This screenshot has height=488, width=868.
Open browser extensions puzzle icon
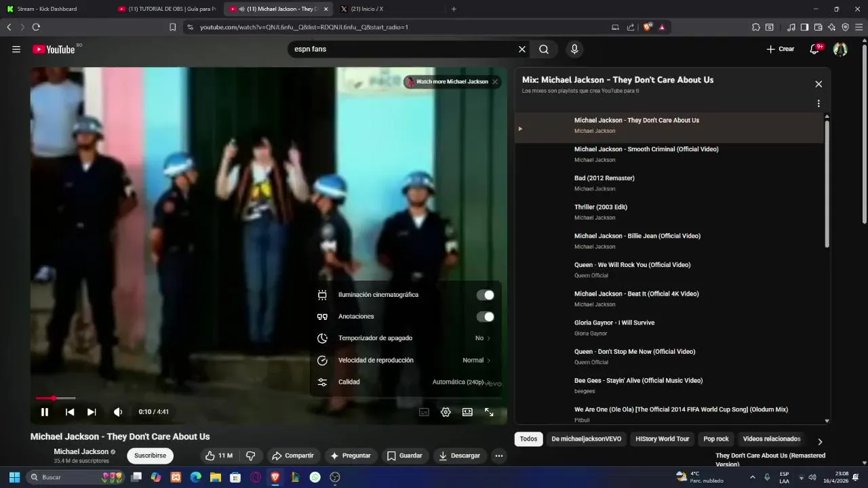coord(756,27)
